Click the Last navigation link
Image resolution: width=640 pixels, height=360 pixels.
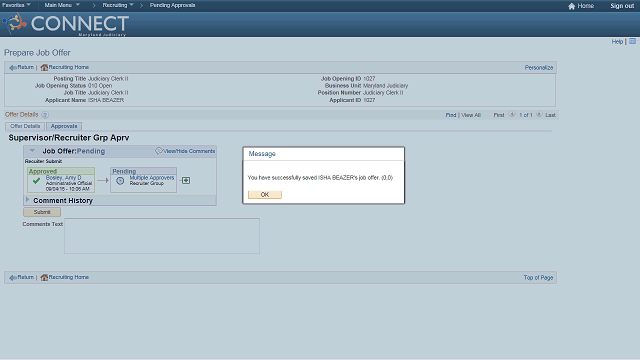(x=550, y=115)
